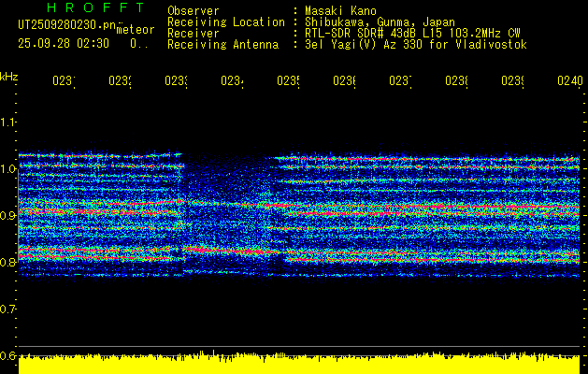The width and height of the screenshot is (588, 374).
Task: Click the HROFFT title text
Action: click(95, 7)
